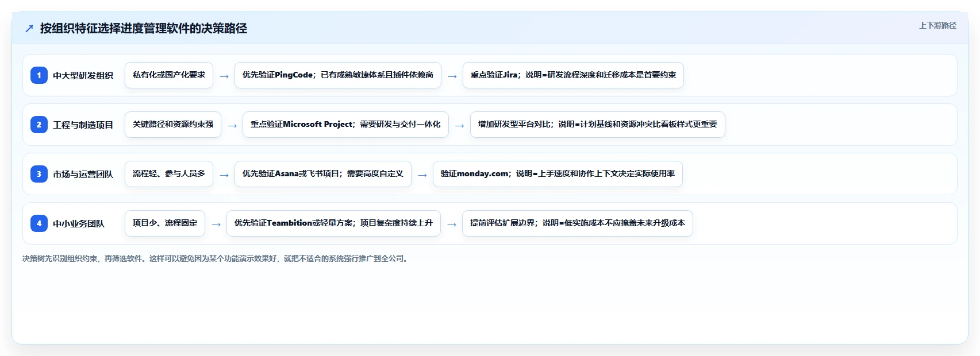Viewport: 980px width, 356px height.
Task: Click the number 2 badge for 工程与制造项目
Action: pos(39,125)
